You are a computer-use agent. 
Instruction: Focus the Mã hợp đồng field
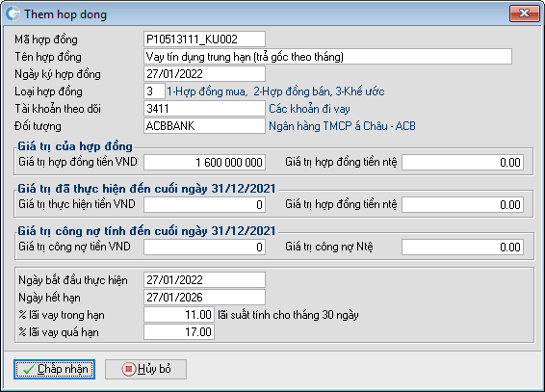tap(204, 39)
